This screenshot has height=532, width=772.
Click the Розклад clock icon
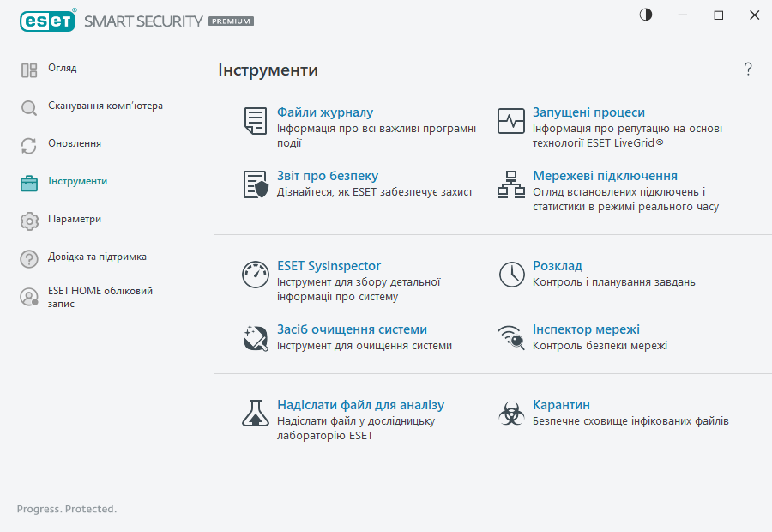511,275
